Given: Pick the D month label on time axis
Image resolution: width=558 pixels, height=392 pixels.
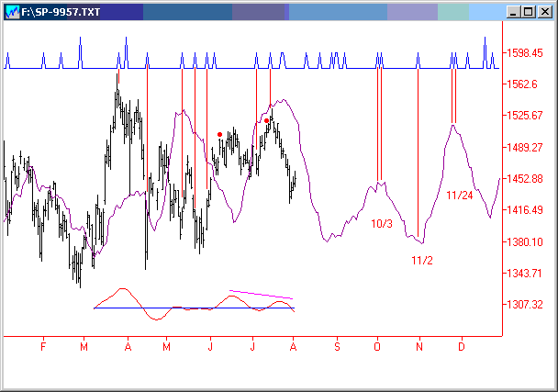Looking at the screenshot, I should point(461,347).
